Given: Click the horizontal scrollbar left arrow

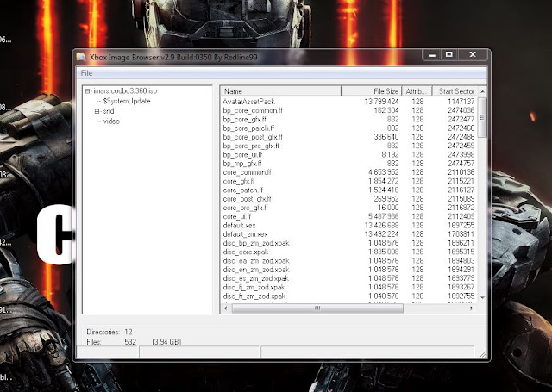Looking at the screenshot, I should pos(225,308).
